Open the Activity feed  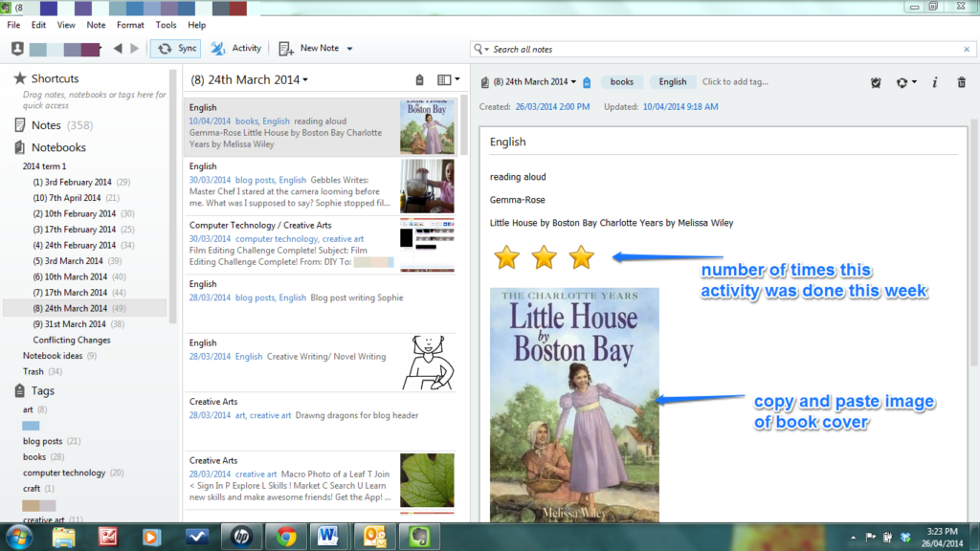(235, 48)
